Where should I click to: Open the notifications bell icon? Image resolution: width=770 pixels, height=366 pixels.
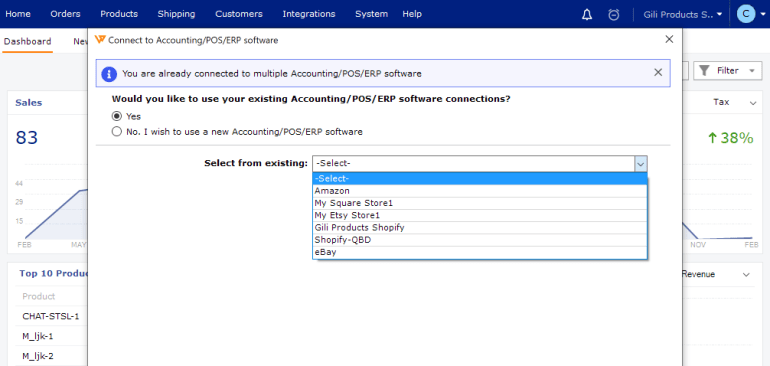[587, 15]
